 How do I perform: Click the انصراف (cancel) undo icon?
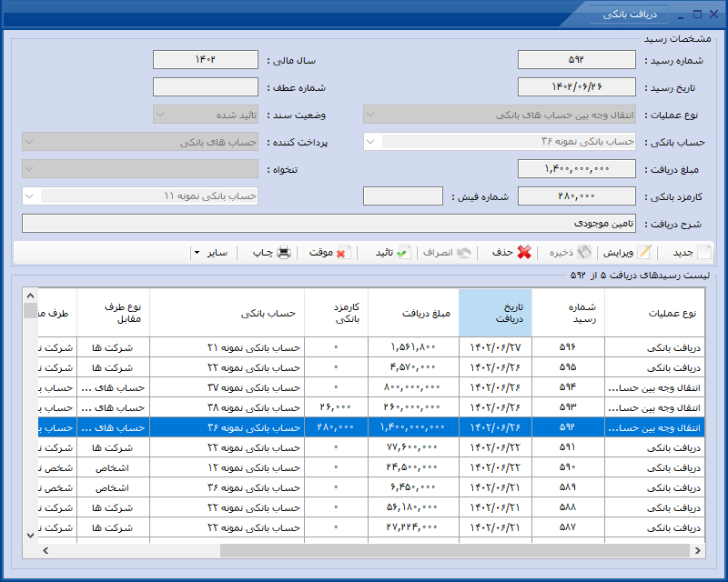463,253
